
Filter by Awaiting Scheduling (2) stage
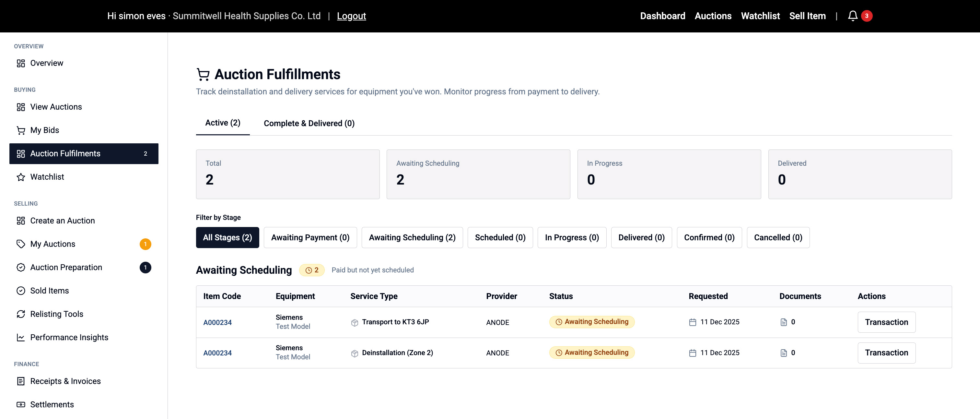(412, 237)
